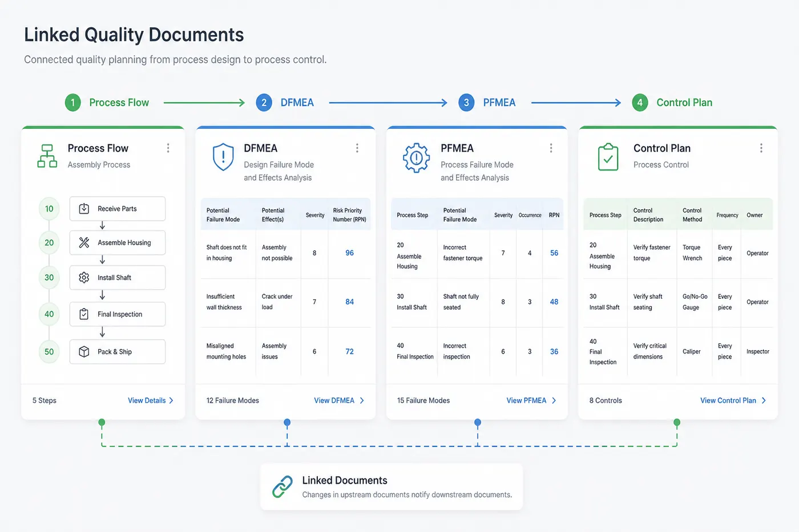Viewport: 799px width, 532px height.
Task: Click the Assemble Housing tools icon
Action: [84, 242]
